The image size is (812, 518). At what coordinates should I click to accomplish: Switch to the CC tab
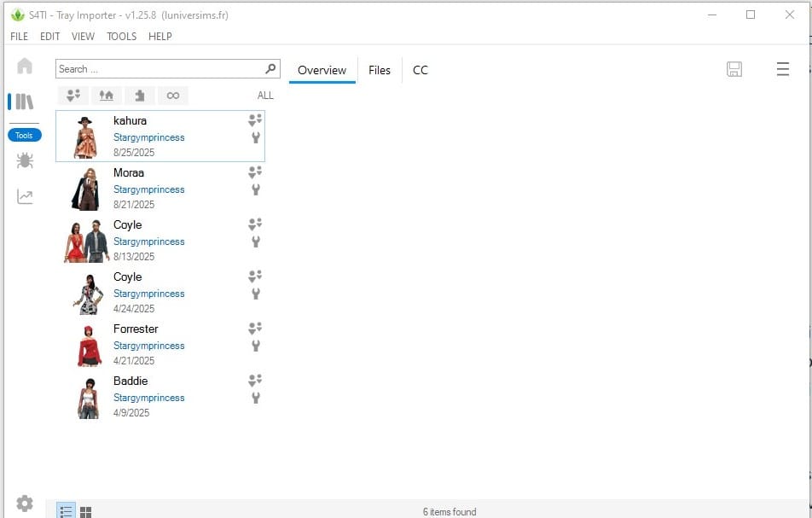(x=420, y=70)
